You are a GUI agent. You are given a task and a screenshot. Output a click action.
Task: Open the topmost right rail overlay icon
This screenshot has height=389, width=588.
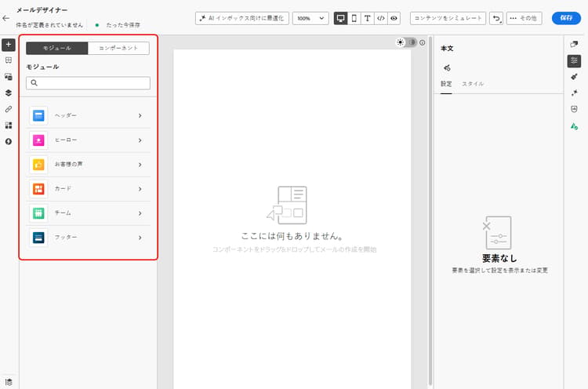574,44
